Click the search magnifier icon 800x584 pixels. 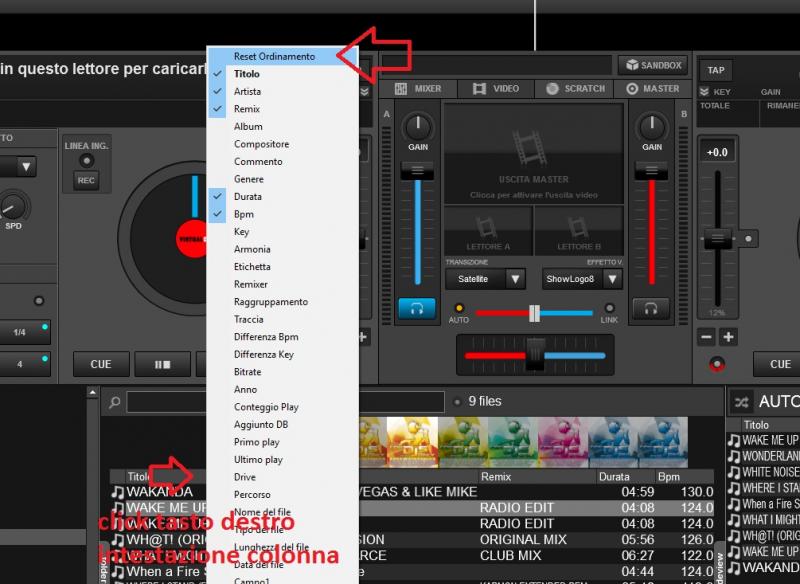[x=115, y=402]
